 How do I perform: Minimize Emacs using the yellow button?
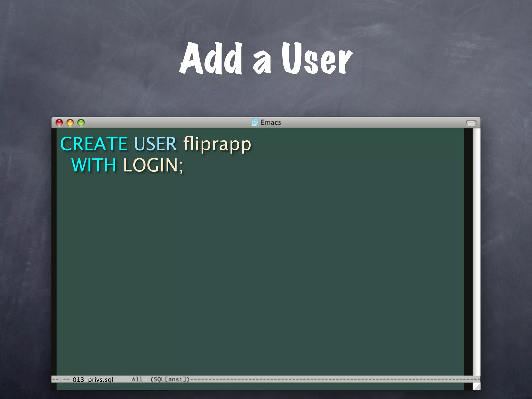tap(70, 123)
